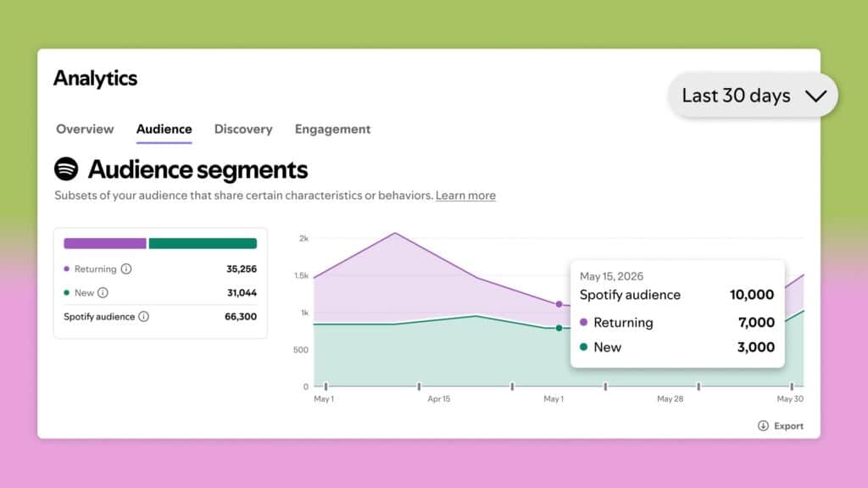Click tooltip New value 3,000
This screenshot has width=868, height=488.
tap(755, 347)
